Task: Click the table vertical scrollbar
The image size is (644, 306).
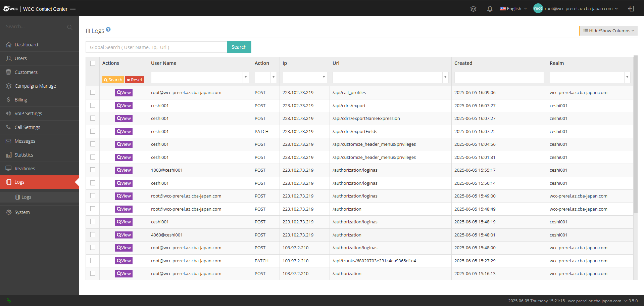Action: tap(635, 134)
